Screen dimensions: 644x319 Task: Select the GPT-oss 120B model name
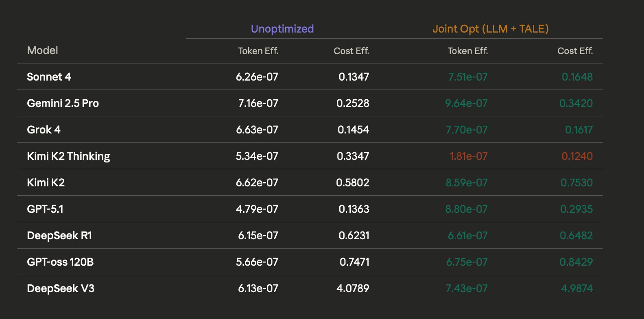[60, 262]
